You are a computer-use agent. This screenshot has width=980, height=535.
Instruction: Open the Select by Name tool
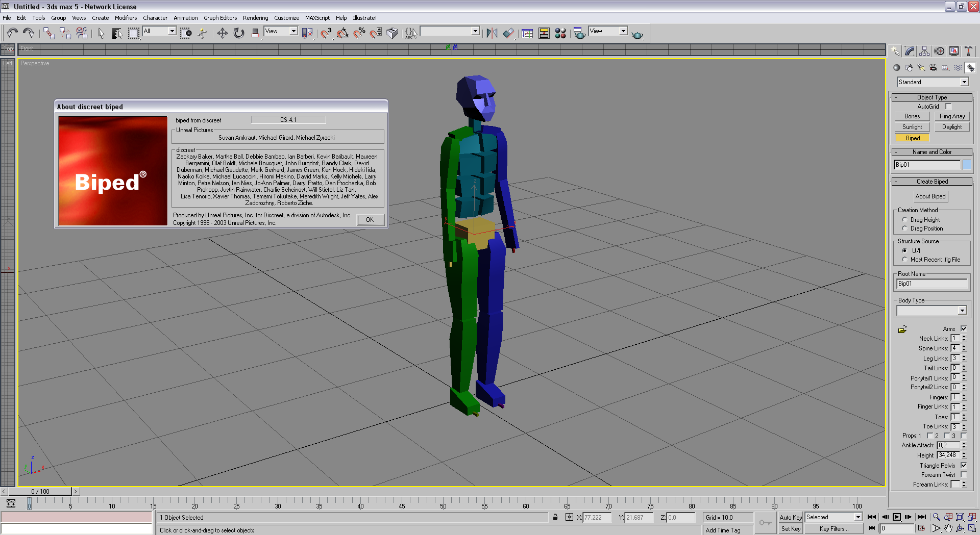point(117,33)
